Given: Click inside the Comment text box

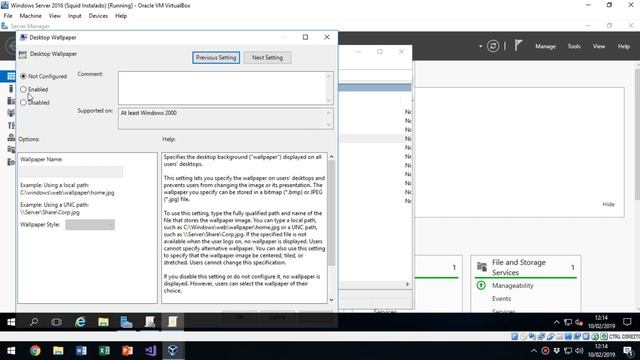Looking at the screenshot, I should 222,88.
